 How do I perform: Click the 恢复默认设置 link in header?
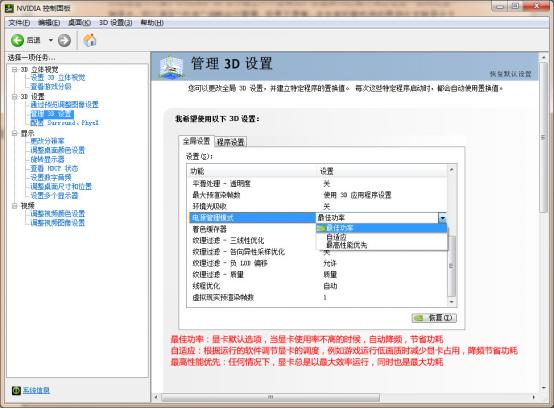511,74
